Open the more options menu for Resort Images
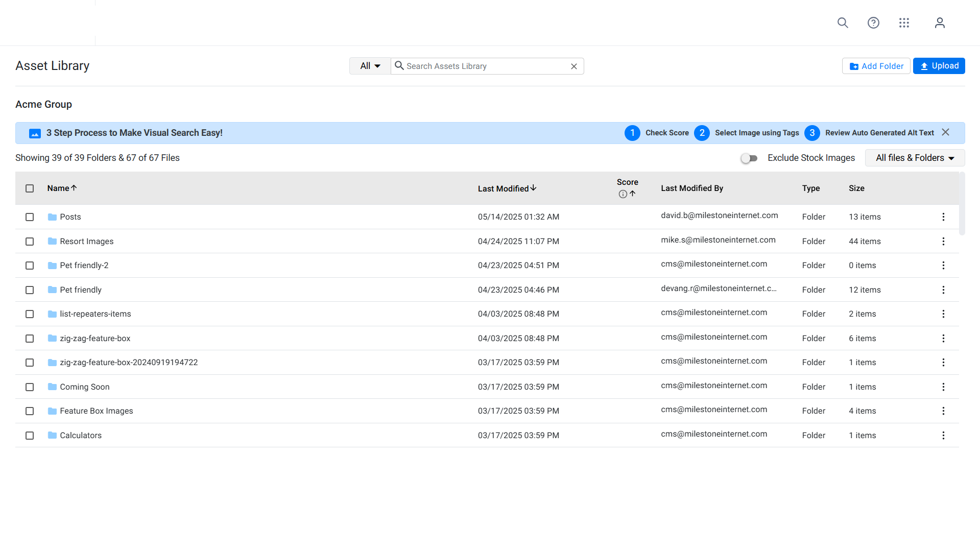The height and width of the screenshot is (551, 980). coord(943,242)
